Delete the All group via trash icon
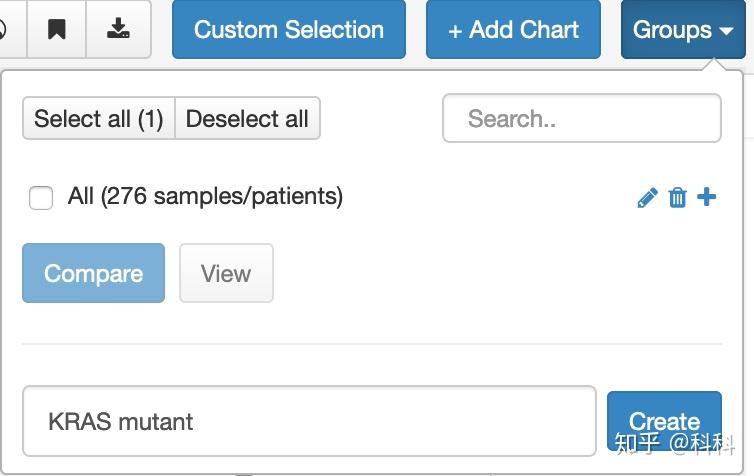This screenshot has width=754, height=476. point(678,198)
